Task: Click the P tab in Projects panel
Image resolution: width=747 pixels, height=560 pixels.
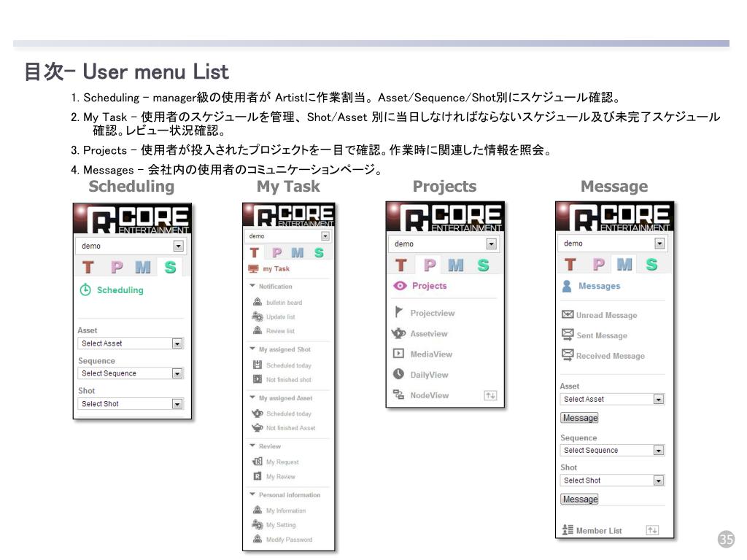Action: pos(430,265)
